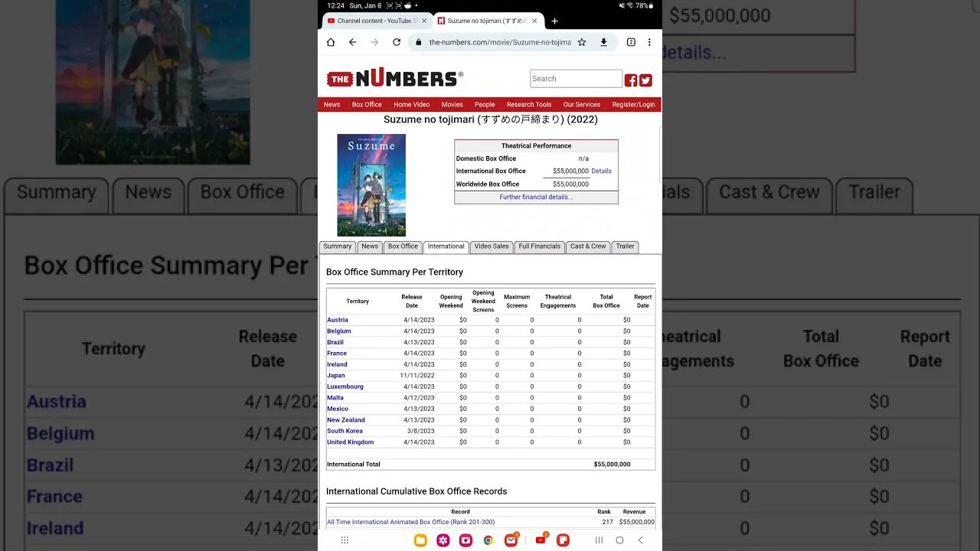Tap the Android back navigation button
This screenshot has height=551, width=980.
point(640,540)
